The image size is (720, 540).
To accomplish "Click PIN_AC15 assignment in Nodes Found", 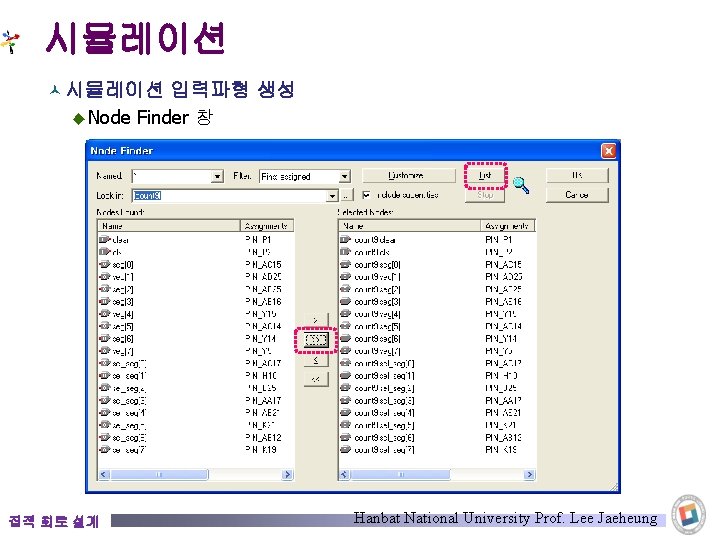I will (263, 264).
